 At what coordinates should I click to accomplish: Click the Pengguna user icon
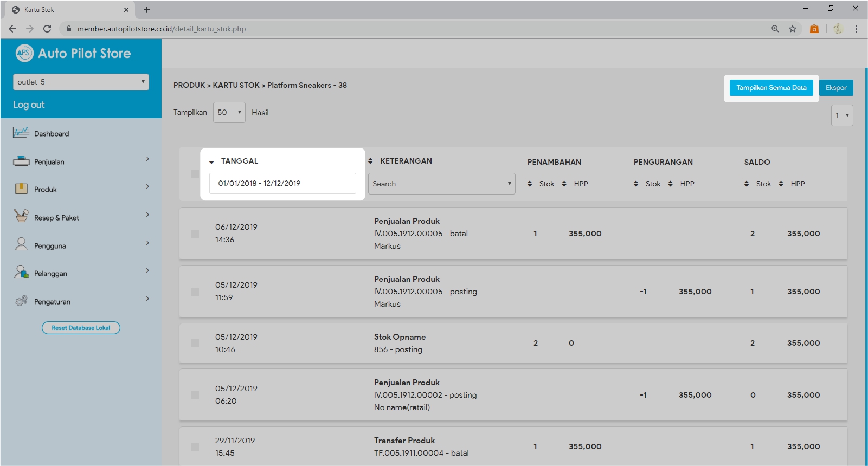pos(21,244)
